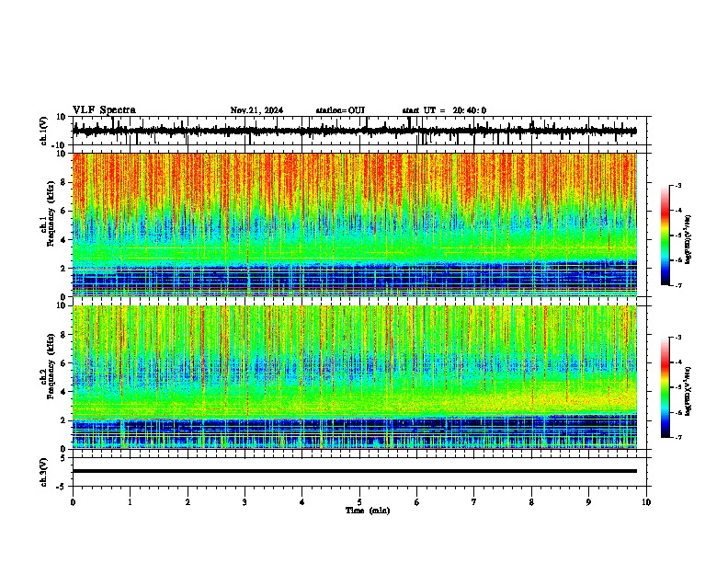Click the ch.2 color scale bar
This screenshot has height=563, width=728.
(x=665, y=387)
